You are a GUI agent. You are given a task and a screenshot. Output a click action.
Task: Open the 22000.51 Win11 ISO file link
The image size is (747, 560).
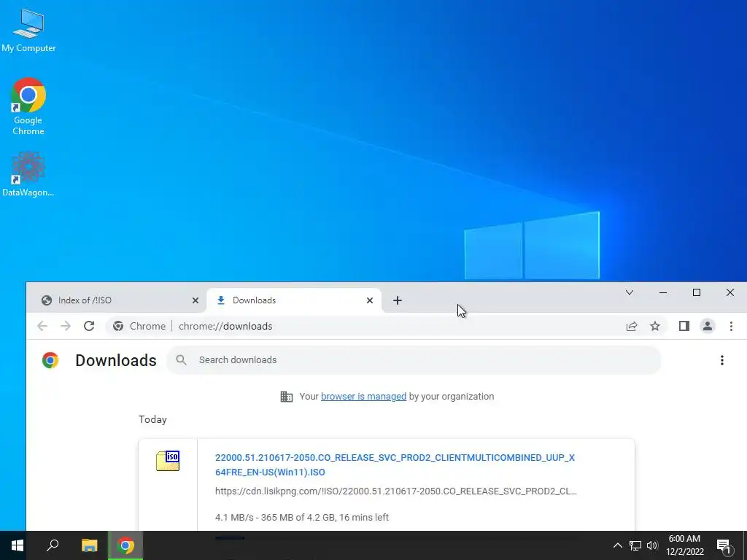point(395,464)
